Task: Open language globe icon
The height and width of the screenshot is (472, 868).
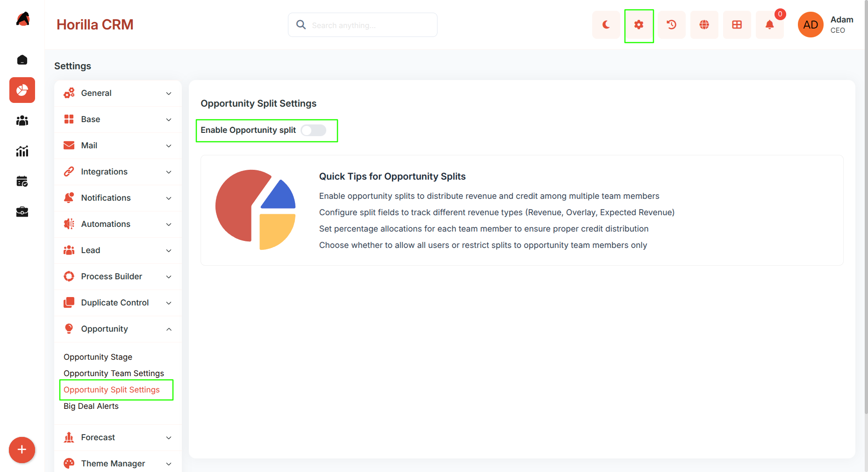Action: pos(704,25)
